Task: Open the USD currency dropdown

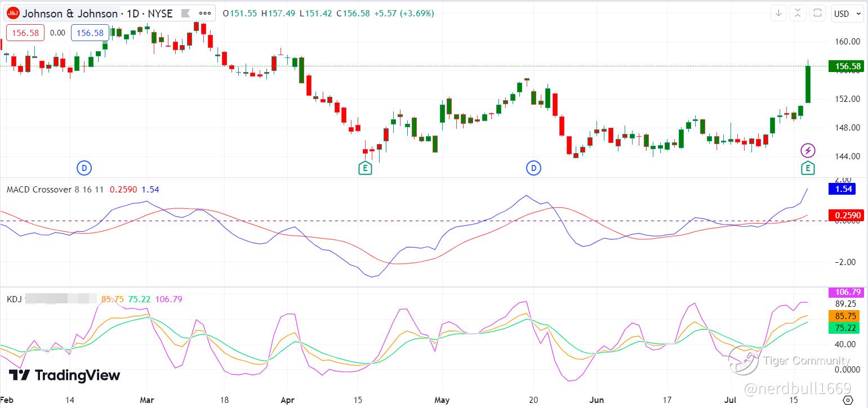Action: click(x=847, y=14)
